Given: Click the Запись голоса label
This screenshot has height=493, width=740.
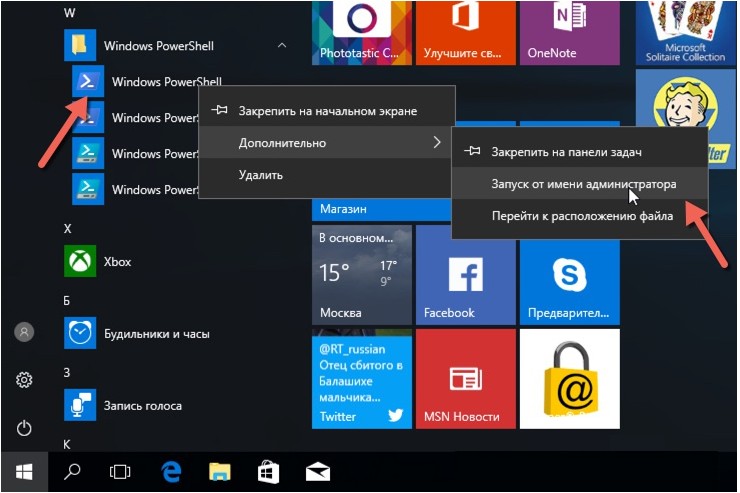Looking at the screenshot, I should coord(143,406).
